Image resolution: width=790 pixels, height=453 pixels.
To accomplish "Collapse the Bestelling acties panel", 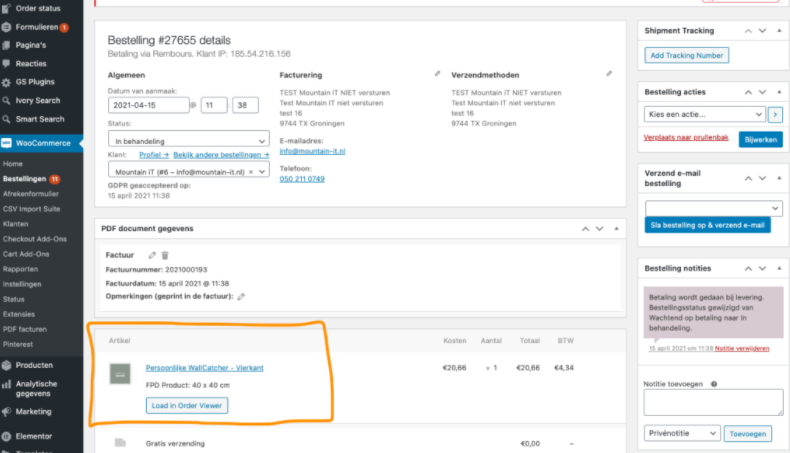I will (779, 92).
